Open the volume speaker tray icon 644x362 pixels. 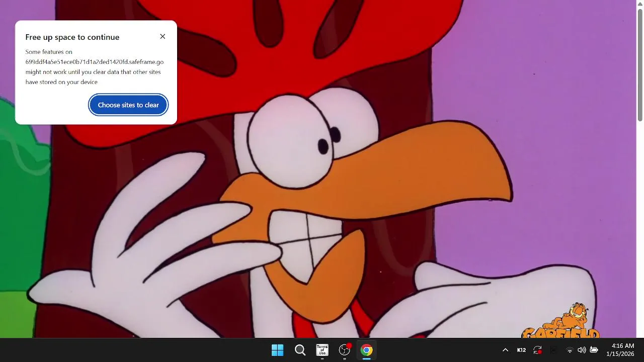click(582, 350)
